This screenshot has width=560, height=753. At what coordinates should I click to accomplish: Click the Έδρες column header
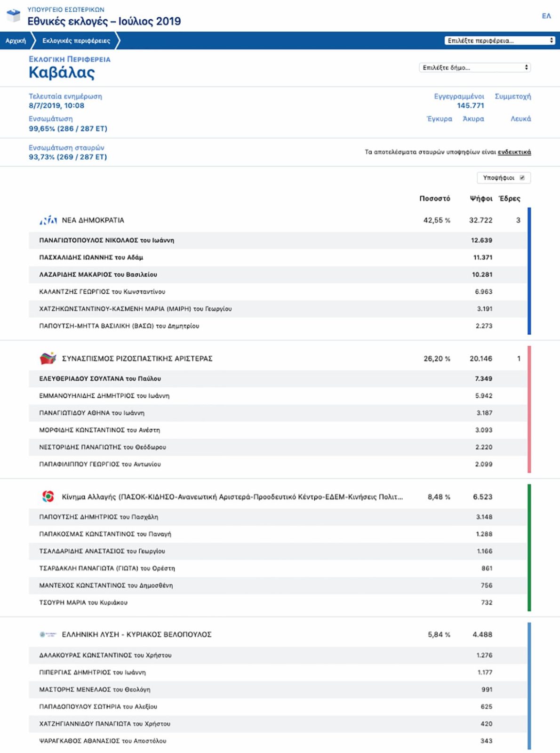coord(510,198)
